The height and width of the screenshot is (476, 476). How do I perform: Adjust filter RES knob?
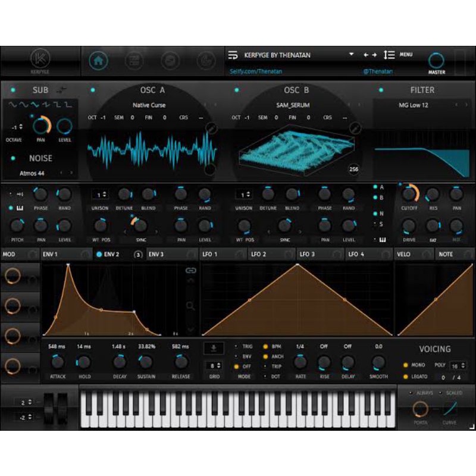(433, 195)
